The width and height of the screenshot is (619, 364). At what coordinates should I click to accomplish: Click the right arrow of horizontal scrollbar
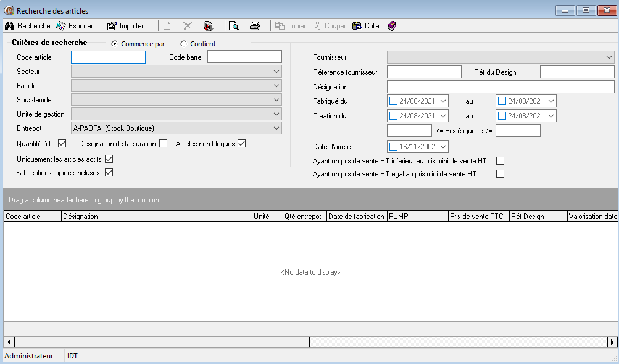coord(612,342)
